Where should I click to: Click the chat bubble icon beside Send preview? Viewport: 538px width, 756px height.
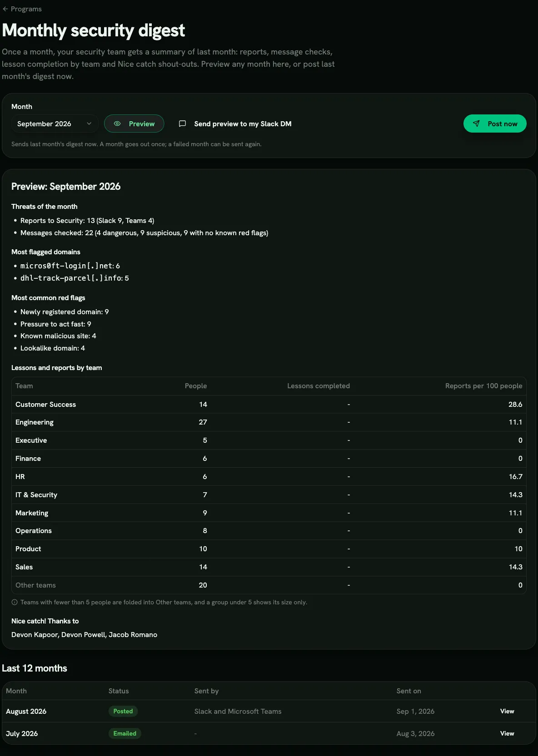point(183,124)
